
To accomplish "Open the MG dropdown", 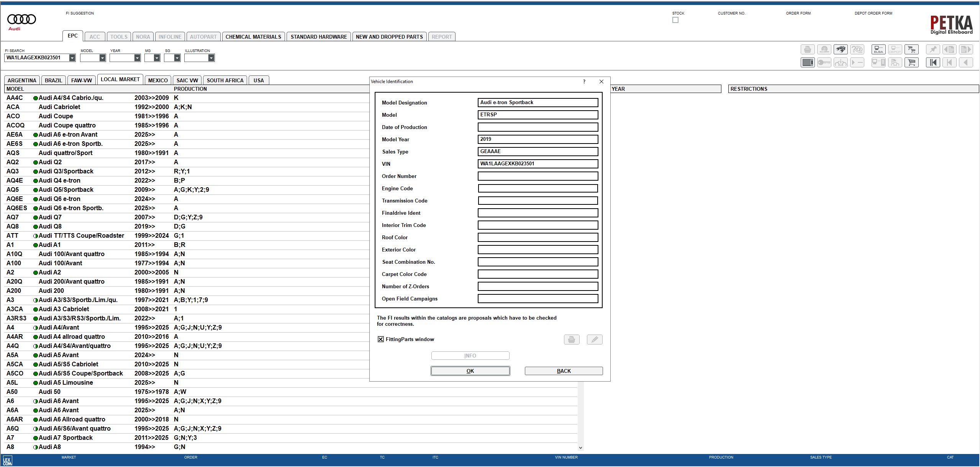I will click(x=157, y=58).
